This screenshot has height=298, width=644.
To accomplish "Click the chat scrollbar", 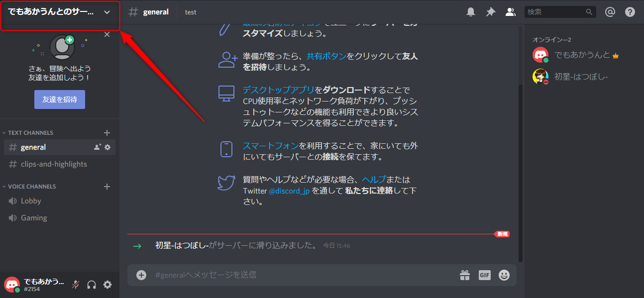I will tap(521, 173).
